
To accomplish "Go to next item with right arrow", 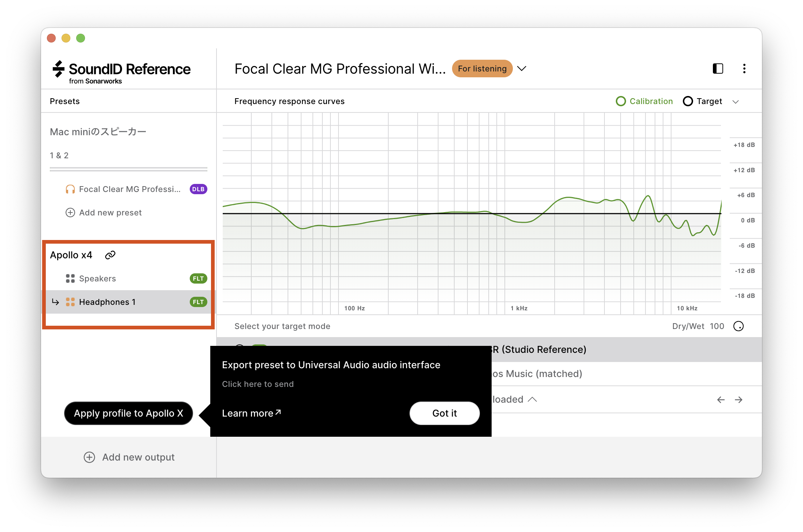I will pyautogui.click(x=739, y=400).
